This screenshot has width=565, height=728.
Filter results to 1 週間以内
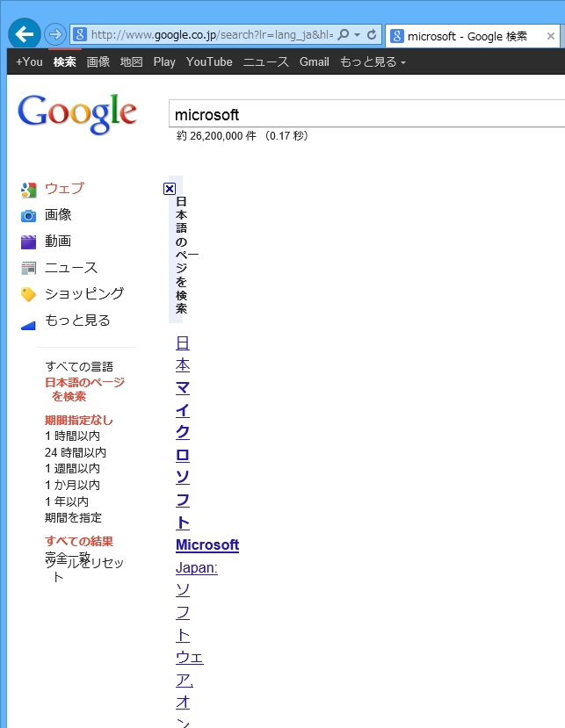pos(72,468)
